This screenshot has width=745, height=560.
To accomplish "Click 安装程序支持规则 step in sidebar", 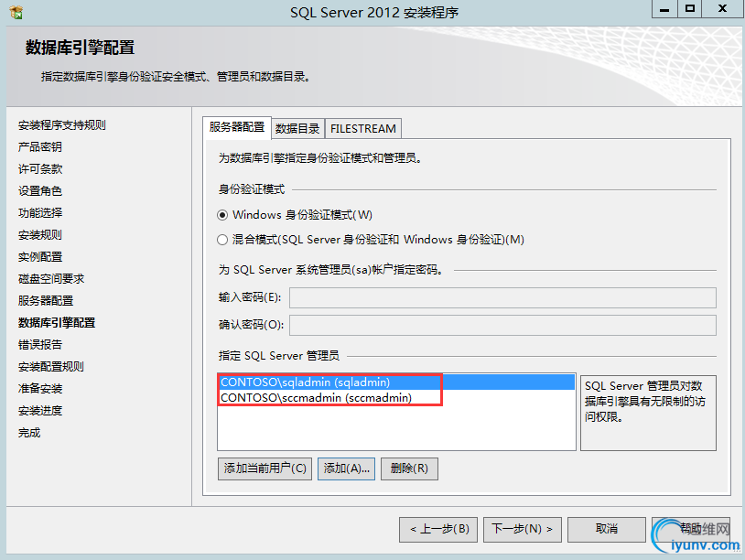I will (61, 125).
